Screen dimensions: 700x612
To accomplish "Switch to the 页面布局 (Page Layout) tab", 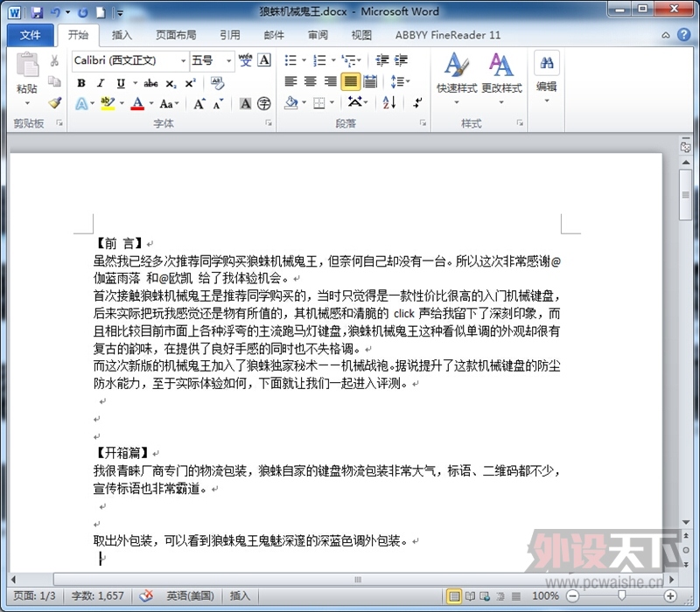I will click(x=176, y=35).
